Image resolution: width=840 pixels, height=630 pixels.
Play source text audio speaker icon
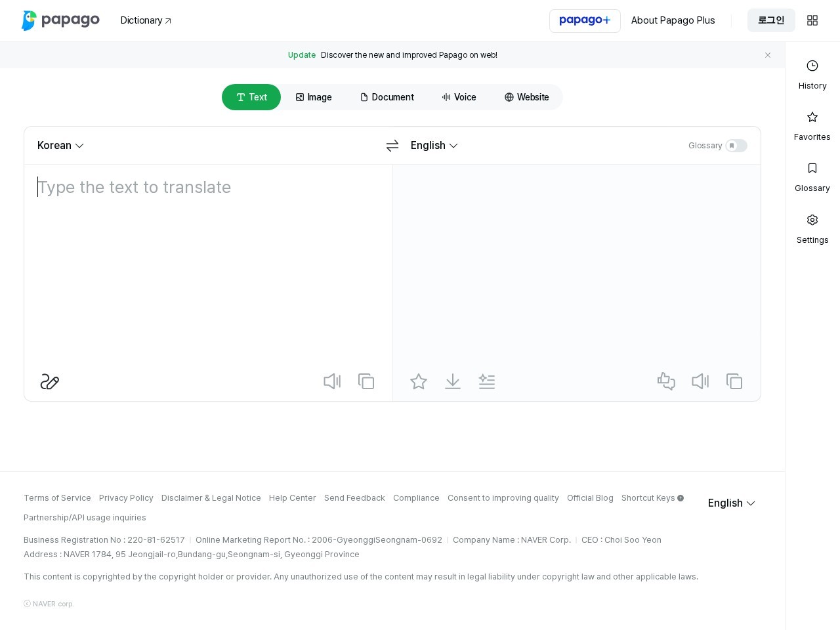click(x=332, y=381)
